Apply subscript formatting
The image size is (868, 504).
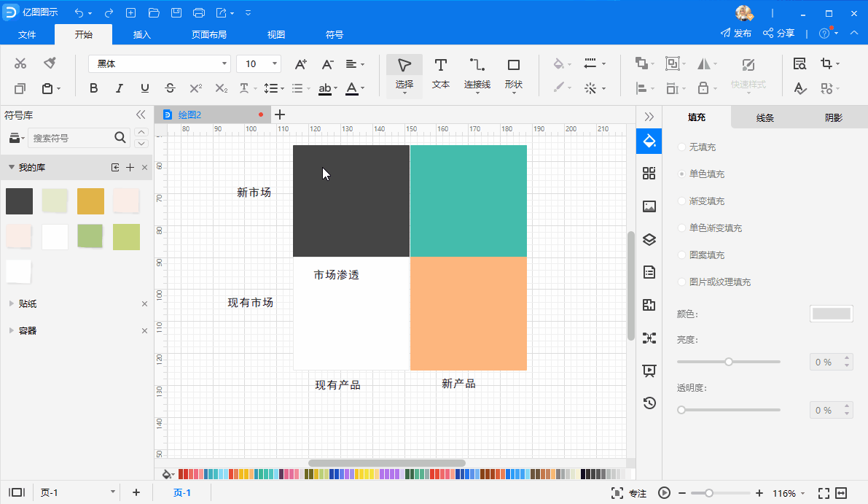(222, 88)
